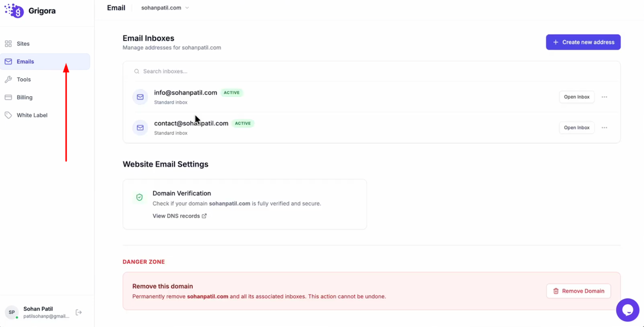Image resolution: width=644 pixels, height=327 pixels.
Task: Click the info@sohanpatil.com envelope icon
Action: (140, 97)
